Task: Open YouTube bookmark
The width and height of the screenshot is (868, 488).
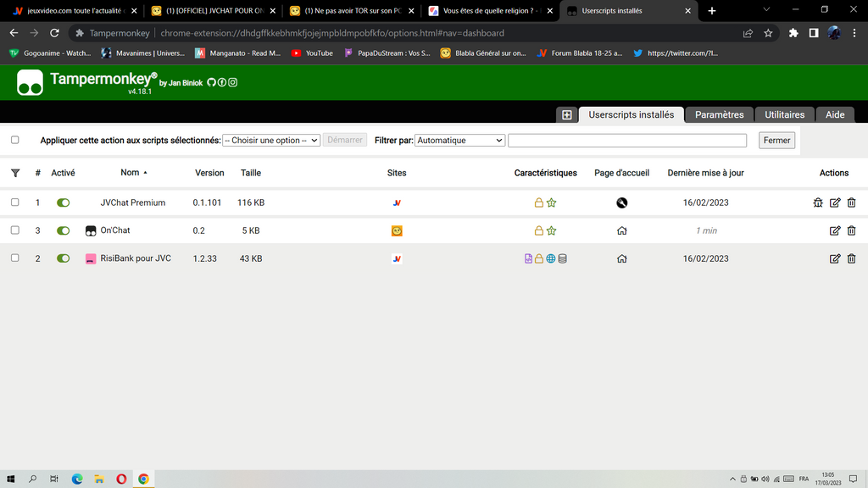Action: (312, 53)
